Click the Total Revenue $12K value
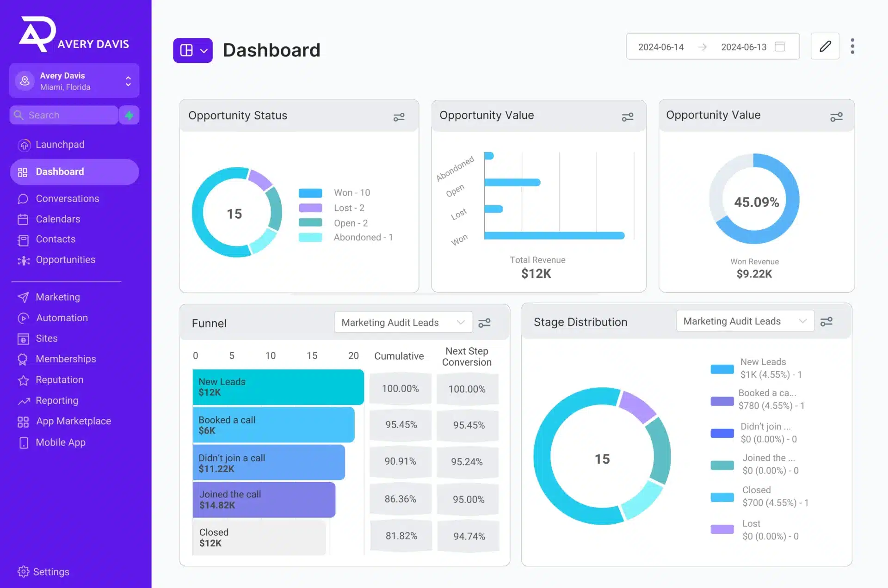Viewport: 888px width, 588px height. (x=536, y=274)
